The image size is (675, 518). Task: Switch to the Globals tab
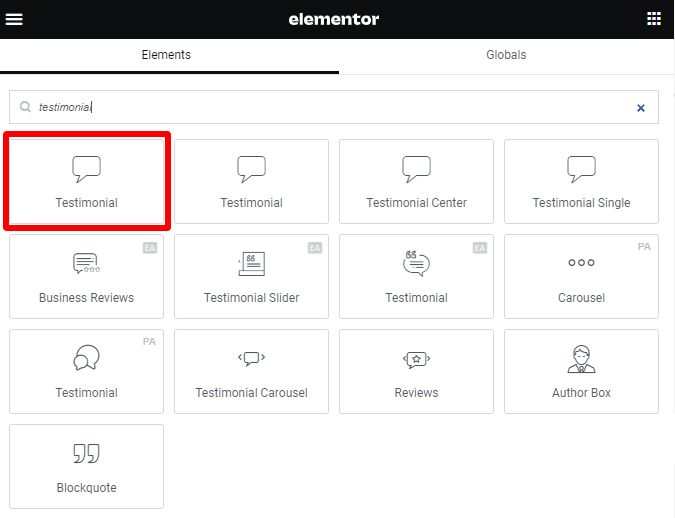[506, 55]
